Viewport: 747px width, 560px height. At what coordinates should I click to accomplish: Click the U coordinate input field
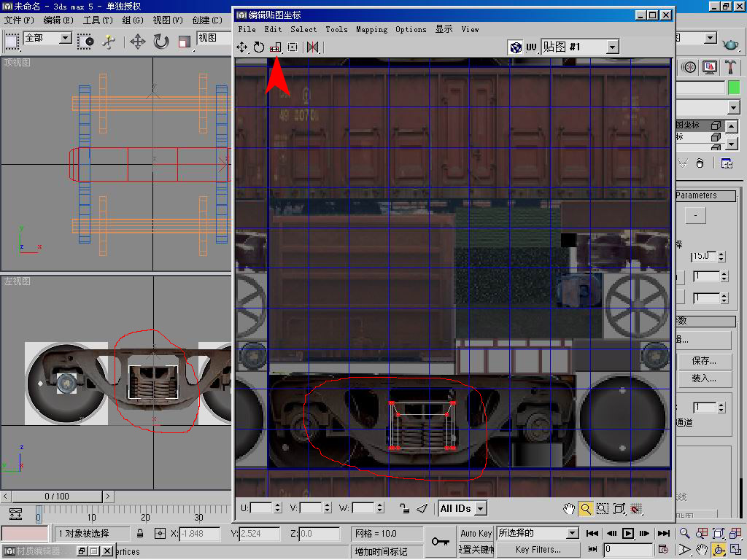(x=260, y=507)
